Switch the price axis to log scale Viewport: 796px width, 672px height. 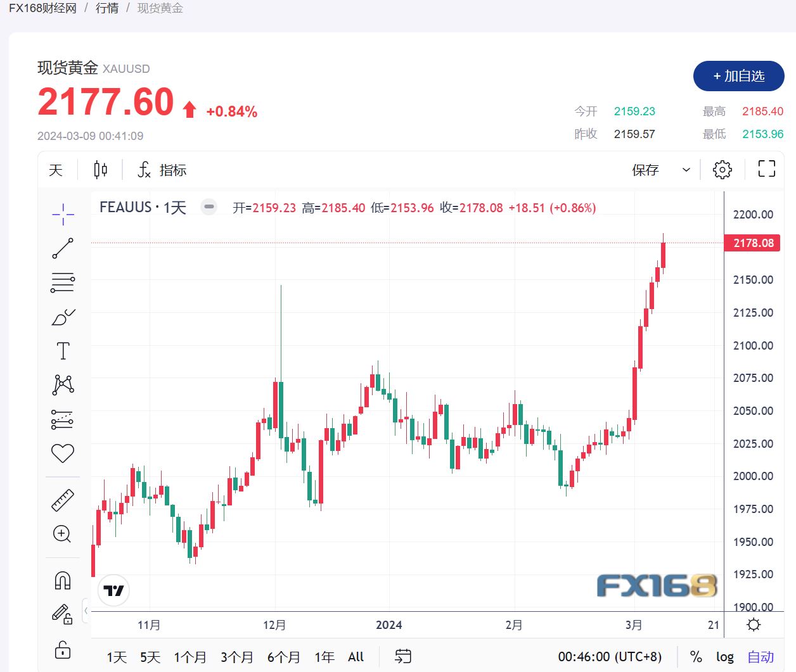[x=724, y=657]
